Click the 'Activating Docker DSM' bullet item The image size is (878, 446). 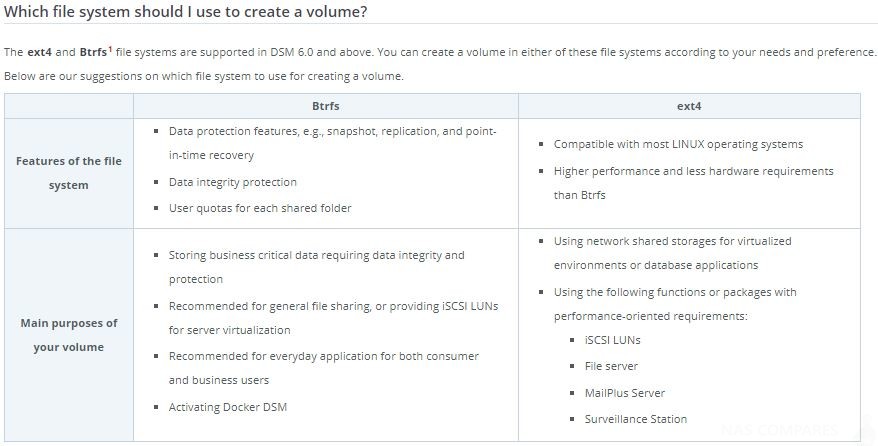(227, 407)
